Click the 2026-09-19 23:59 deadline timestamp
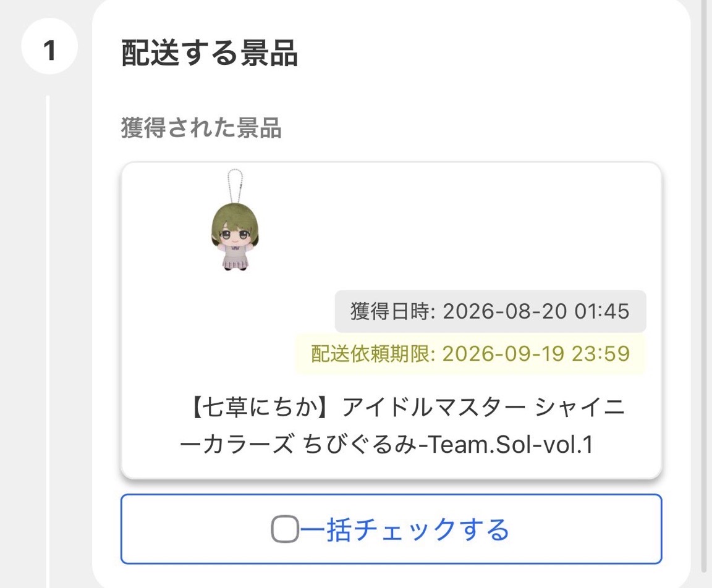Screen dimensions: 712x588 coord(536,354)
